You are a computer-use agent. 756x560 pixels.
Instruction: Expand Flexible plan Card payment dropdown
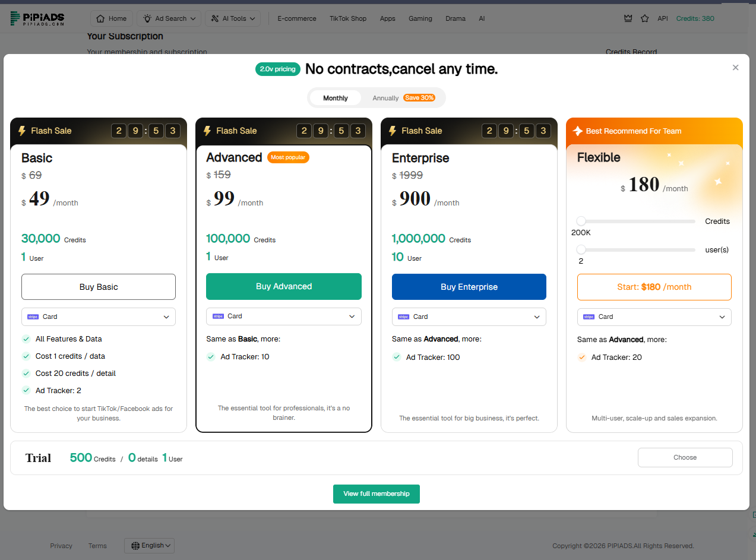[654, 317]
